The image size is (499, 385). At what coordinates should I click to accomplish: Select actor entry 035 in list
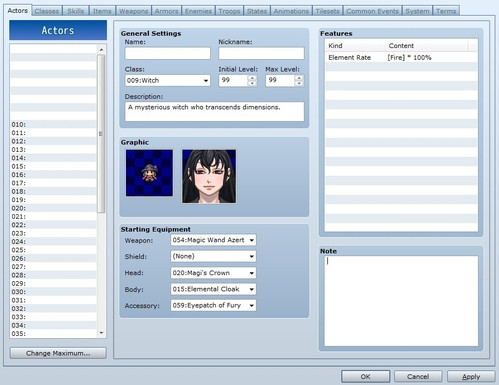(53, 334)
